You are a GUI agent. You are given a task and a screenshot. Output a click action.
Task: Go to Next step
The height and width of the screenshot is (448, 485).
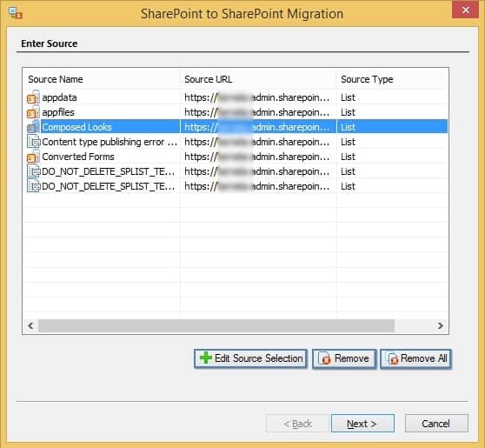(x=362, y=424)
